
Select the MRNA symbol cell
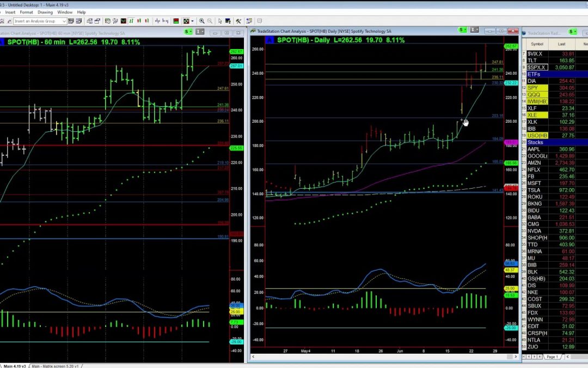point(537,251)
